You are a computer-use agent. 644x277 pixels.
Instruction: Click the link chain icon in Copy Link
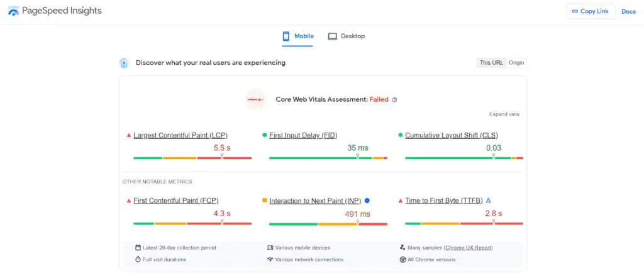575,11
